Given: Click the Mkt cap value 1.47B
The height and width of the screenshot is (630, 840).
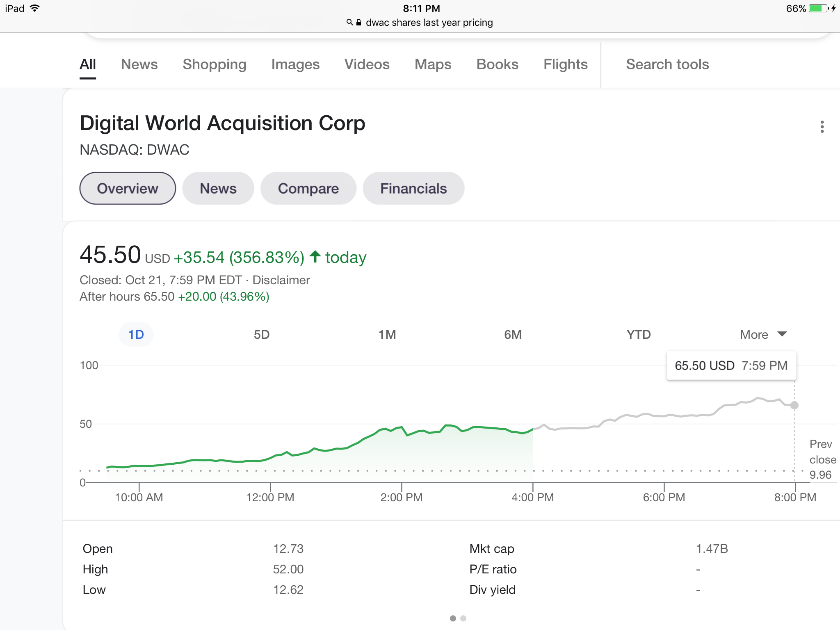Looking at the screenshot, I should (712, 549).
